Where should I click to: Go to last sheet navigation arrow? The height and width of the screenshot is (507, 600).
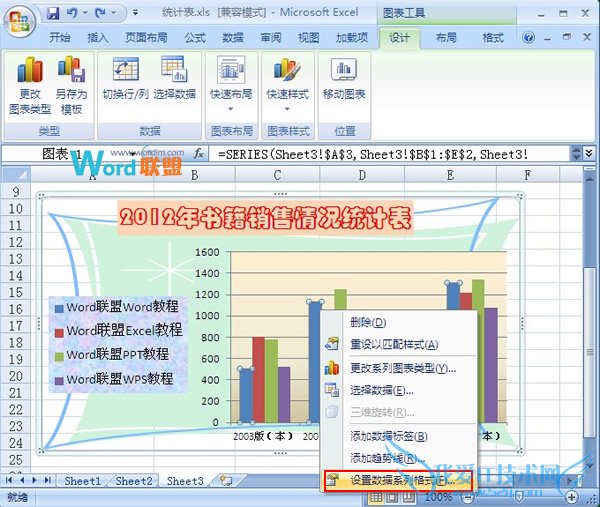tap(47, 480)
